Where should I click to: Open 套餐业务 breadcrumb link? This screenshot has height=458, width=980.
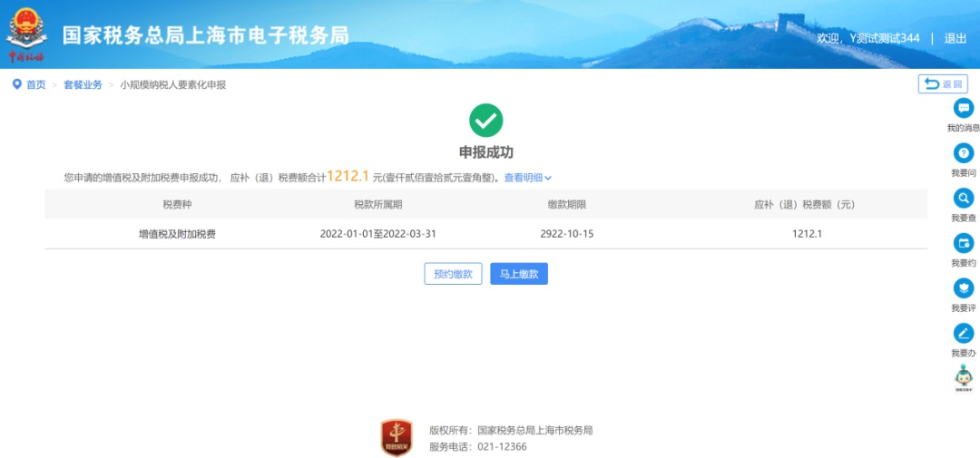83,85
